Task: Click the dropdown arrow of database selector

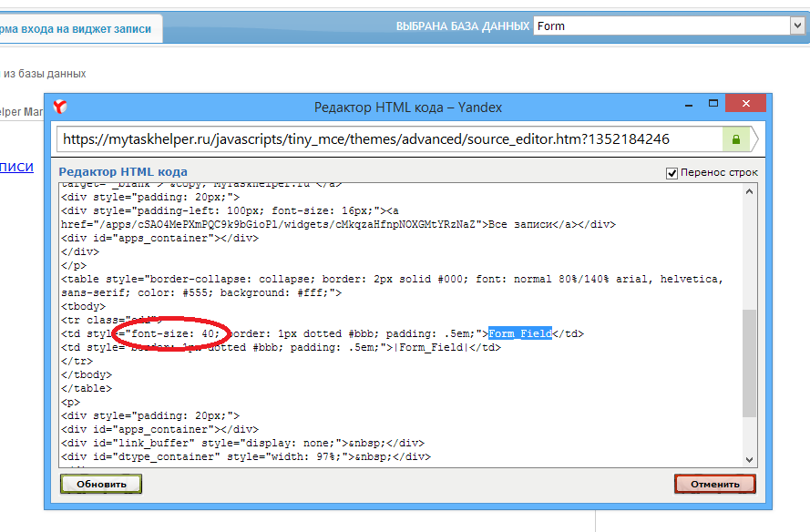Action: coord(797,26)
